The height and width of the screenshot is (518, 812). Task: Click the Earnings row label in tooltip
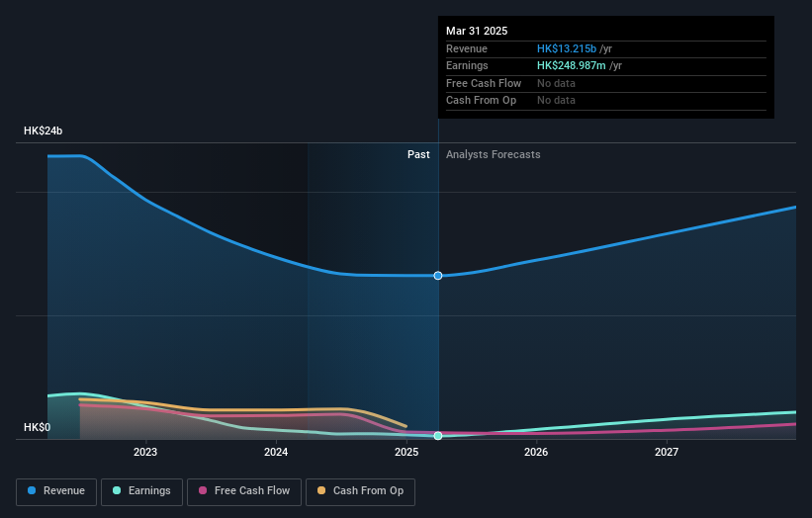click(467, 65)
